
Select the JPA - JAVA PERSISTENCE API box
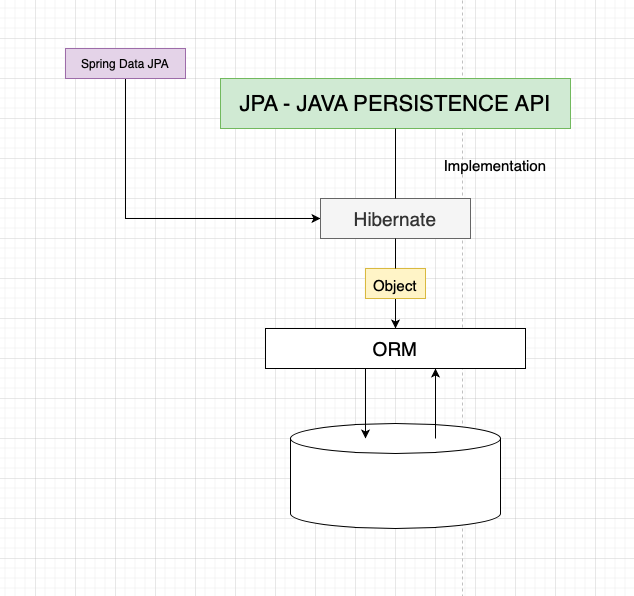tap(395, 104)
